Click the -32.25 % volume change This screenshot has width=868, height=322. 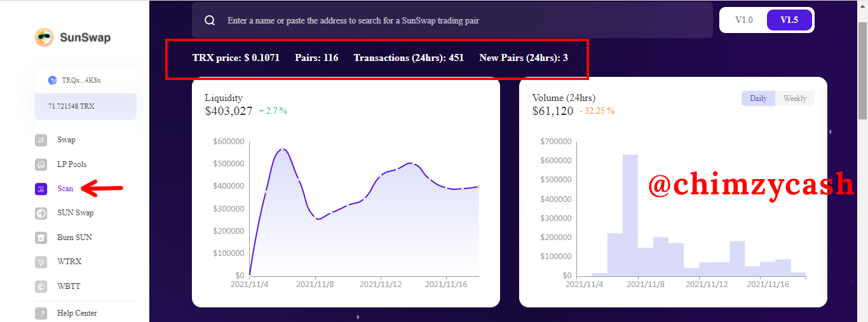pos(597,111)
